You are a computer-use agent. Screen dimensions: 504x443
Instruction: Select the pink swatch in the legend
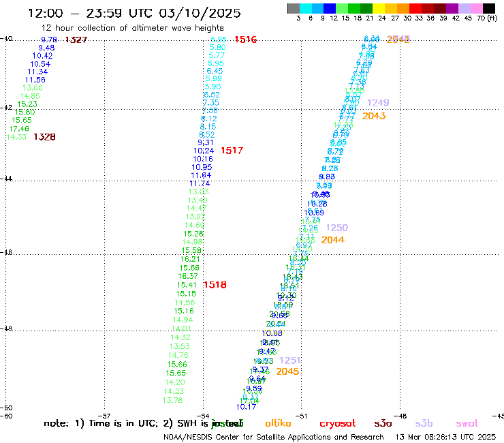(477, 8)
